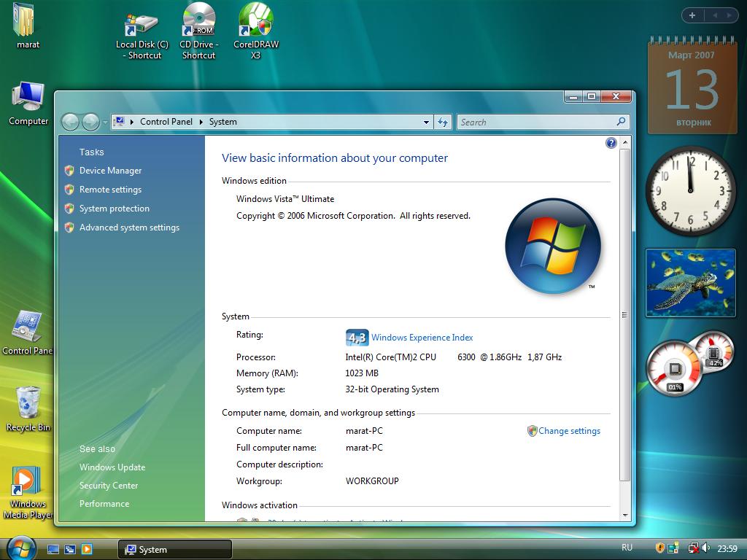
Task: Open Remote settings from Tasks
Action: tap(111, 190)
